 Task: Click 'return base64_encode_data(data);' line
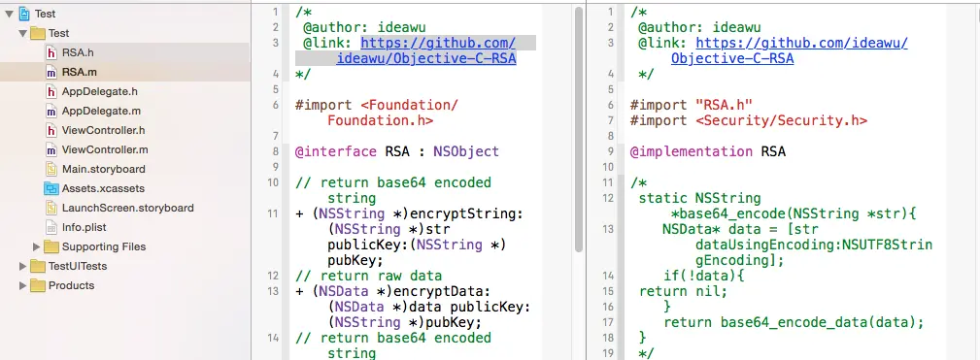point(794,322)
